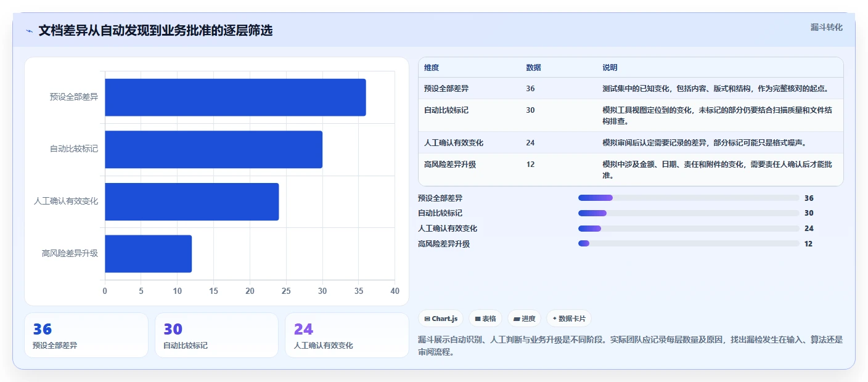868x382 pixels.
Task: Click the value 36 beside the progress bar
Action: tap(809, 198)
